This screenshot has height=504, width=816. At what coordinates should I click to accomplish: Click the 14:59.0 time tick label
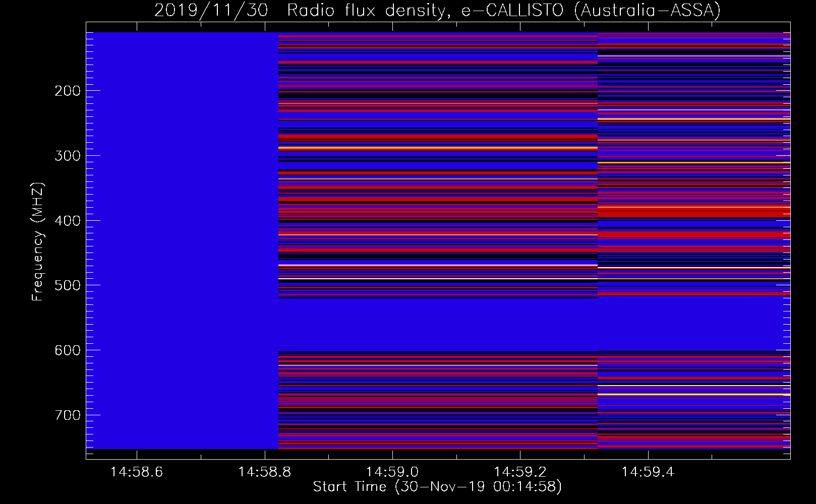point(392,472)
